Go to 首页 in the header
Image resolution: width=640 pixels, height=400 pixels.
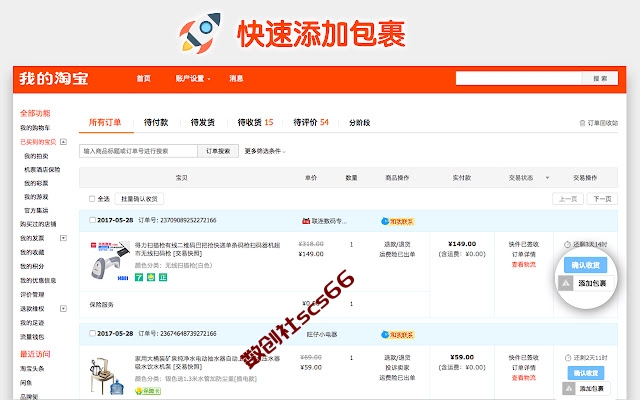click(x=143, y=78)
